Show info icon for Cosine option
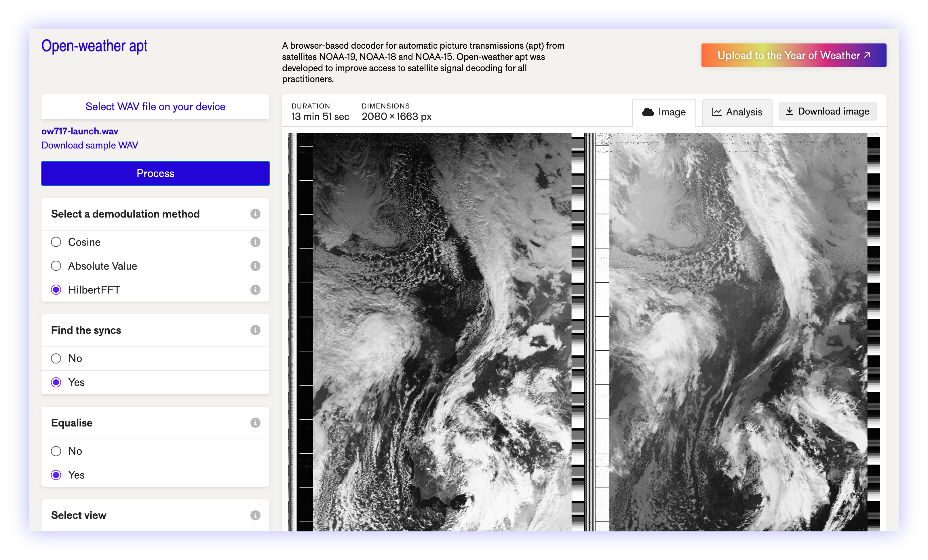This screenshot has width=928, height=560. pos(255,242)
